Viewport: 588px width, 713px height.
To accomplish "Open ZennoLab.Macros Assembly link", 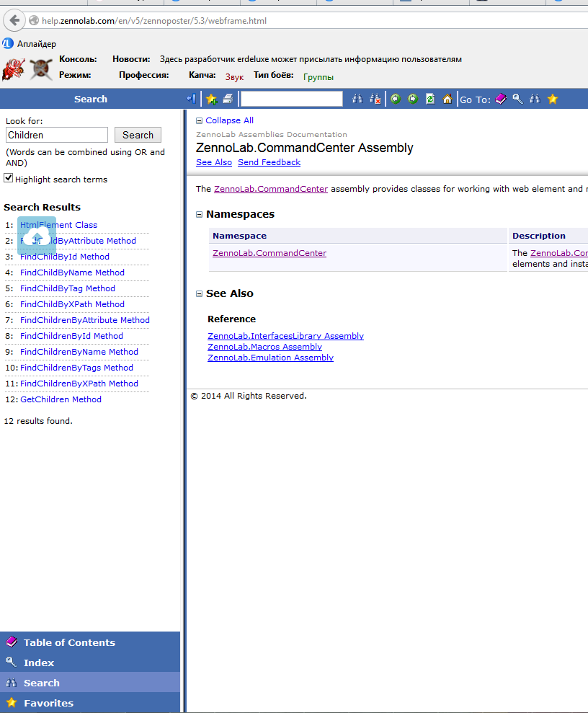I will (x=264, y=347).
